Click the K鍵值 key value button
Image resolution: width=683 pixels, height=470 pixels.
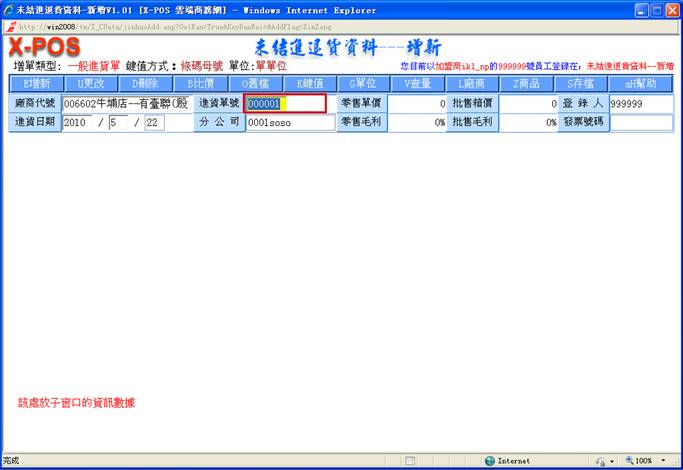click(309, 83)
